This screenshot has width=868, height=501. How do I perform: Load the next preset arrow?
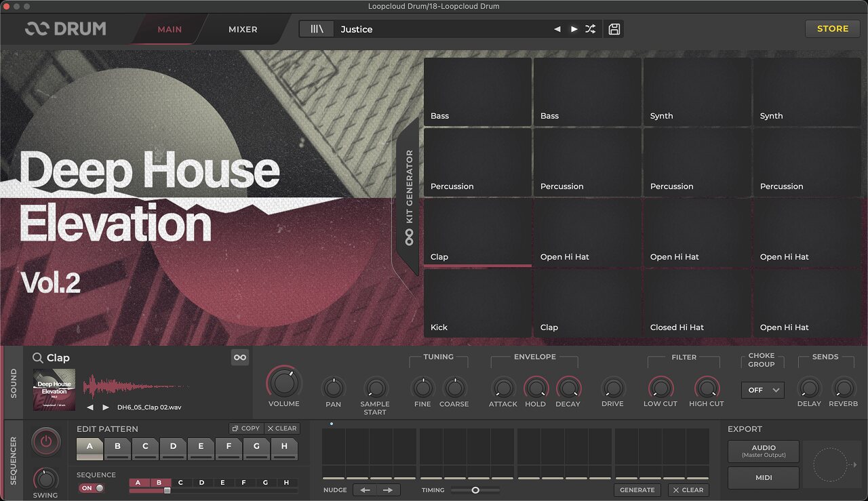(x=574, y=29)
